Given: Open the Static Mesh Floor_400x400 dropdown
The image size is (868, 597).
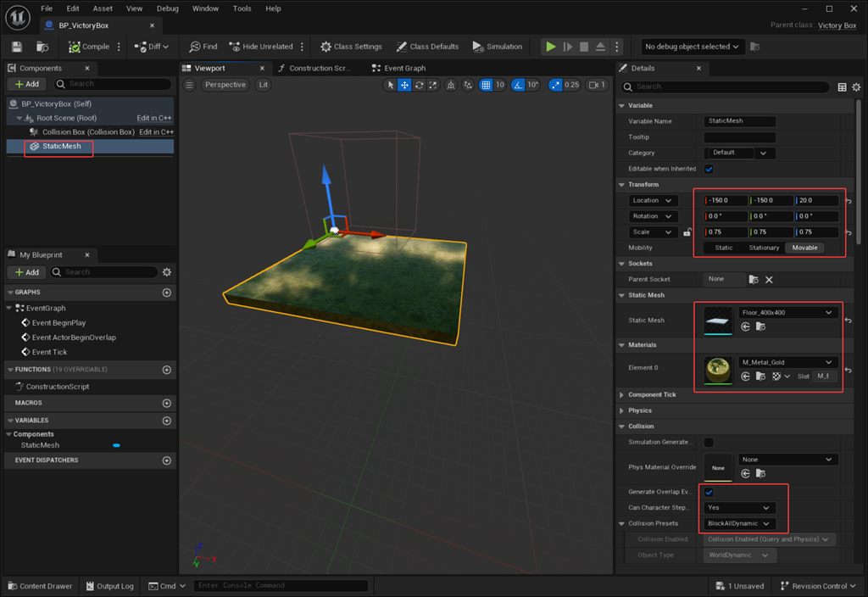Looking at the screenshot, I should (x=787, y=313).
